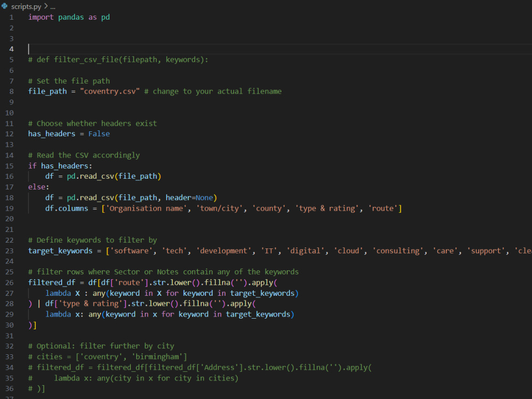
Task: Click 'Organisation name' string
Action: [146, 209]
